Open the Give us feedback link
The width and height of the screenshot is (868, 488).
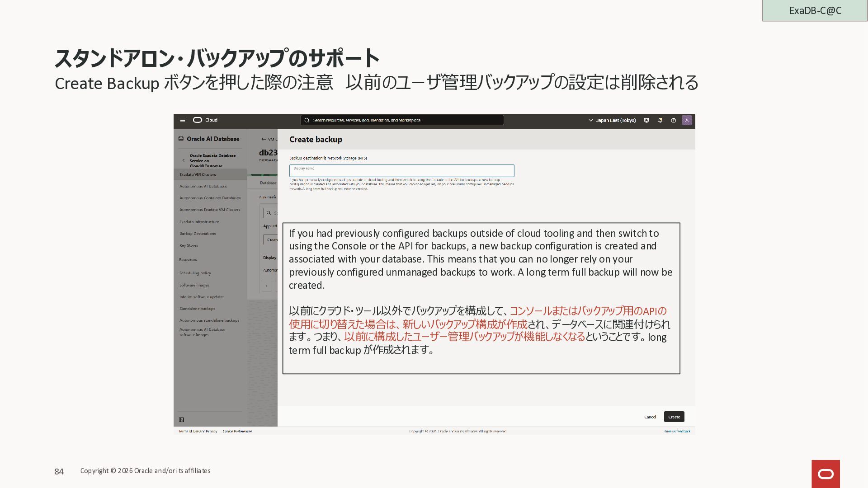click(677, 431)
